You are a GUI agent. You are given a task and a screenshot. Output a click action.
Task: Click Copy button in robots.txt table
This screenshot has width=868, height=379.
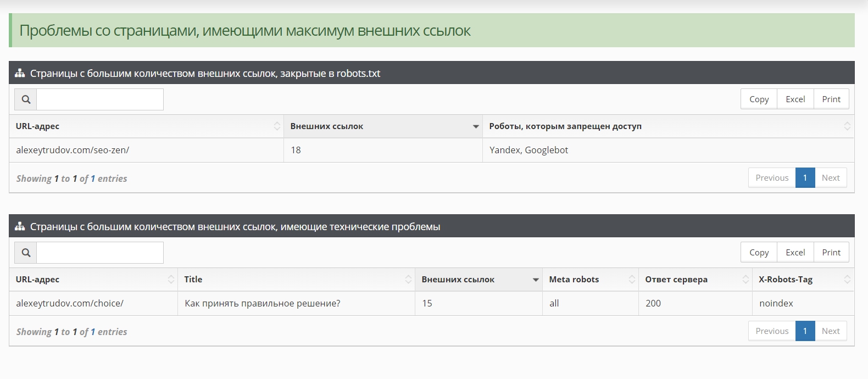[x=759, y=99]
